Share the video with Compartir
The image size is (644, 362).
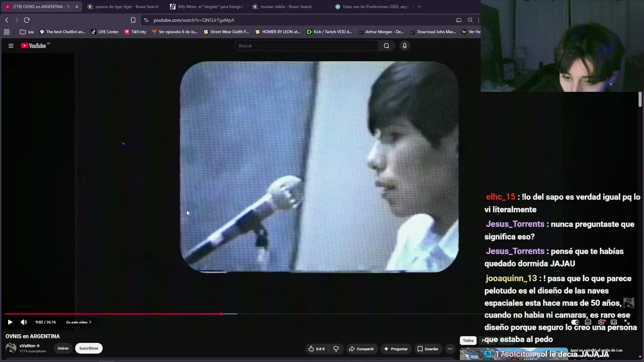[361, 349]
